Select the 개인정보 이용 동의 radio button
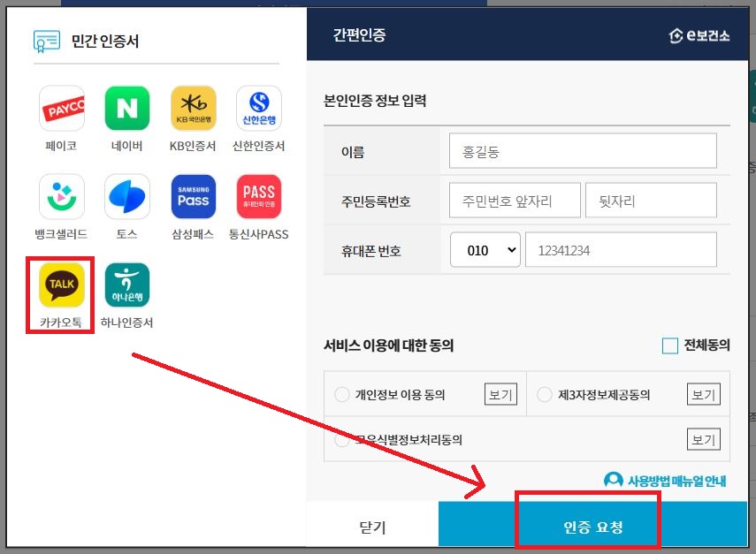Screen dimensions: 756x554 coord(342,395)
